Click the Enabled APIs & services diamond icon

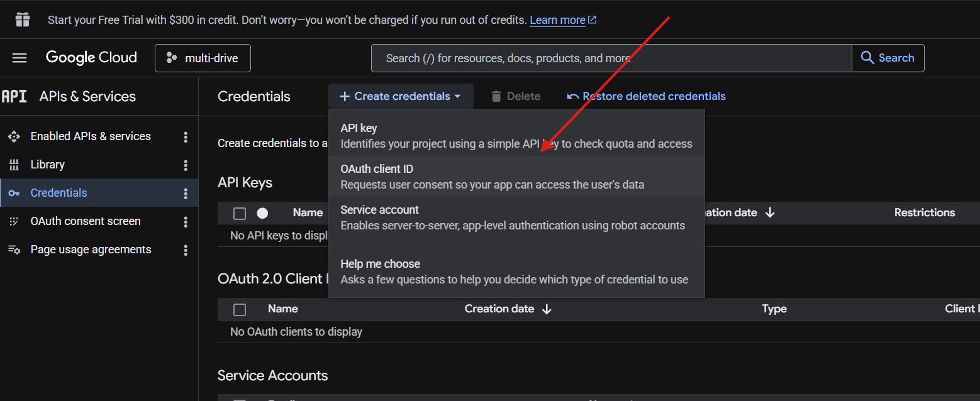14,136
